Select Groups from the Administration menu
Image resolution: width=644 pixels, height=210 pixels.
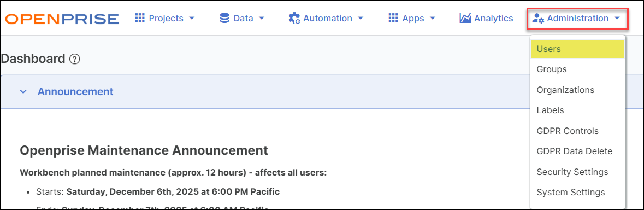point(577,69)
